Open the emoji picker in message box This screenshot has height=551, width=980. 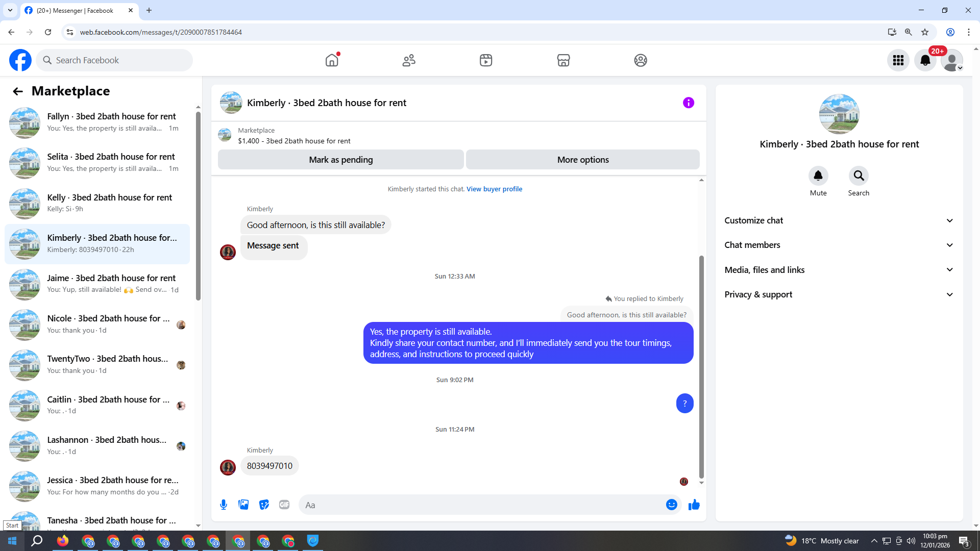pos(671,505)
